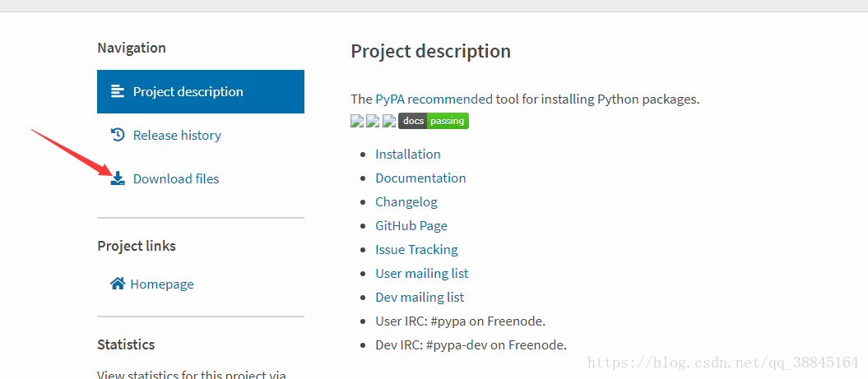Image resolution: width=868 pixels, height=379 pixels.
Task: Open the Download files tab
Action: pos(201,178)
